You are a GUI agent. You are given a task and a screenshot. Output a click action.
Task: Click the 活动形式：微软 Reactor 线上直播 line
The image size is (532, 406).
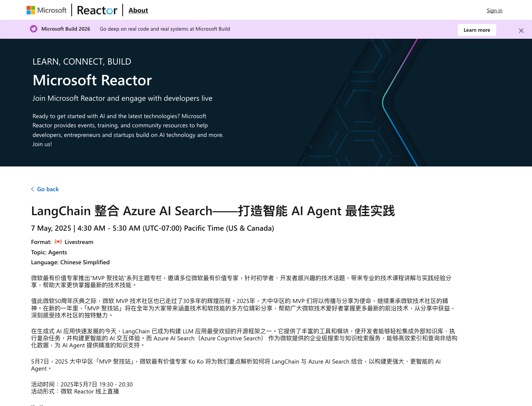coord(75,391)
